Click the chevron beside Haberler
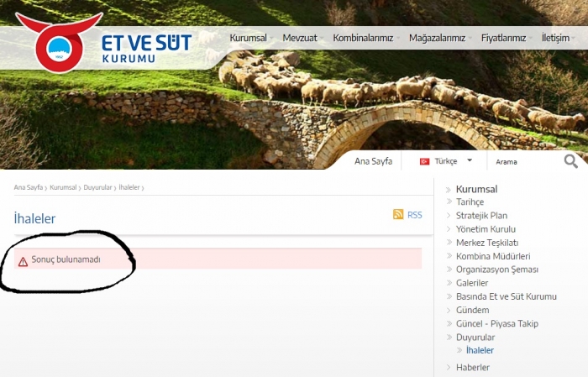Viewport: 588px width, 377px height. [448, 367]
